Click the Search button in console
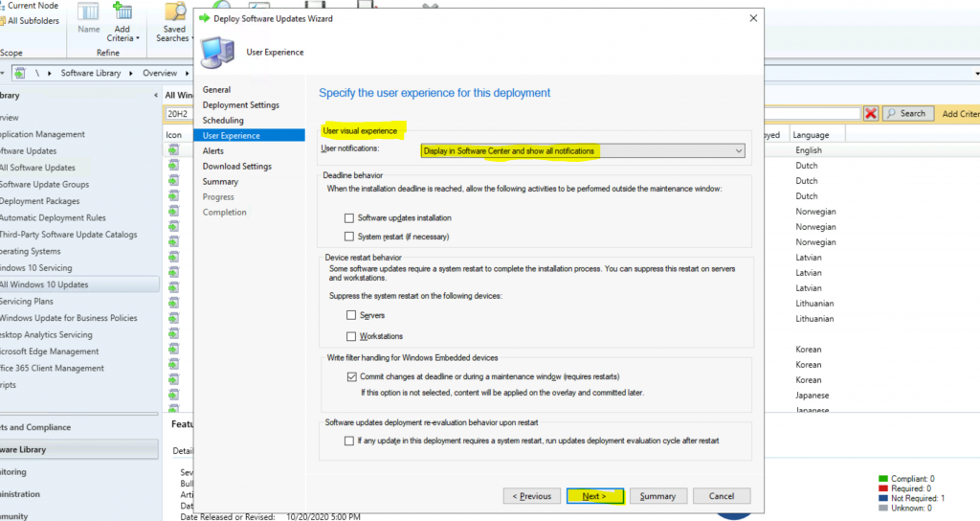The height and width of the screenshot is (521, 980). point(908,113)
